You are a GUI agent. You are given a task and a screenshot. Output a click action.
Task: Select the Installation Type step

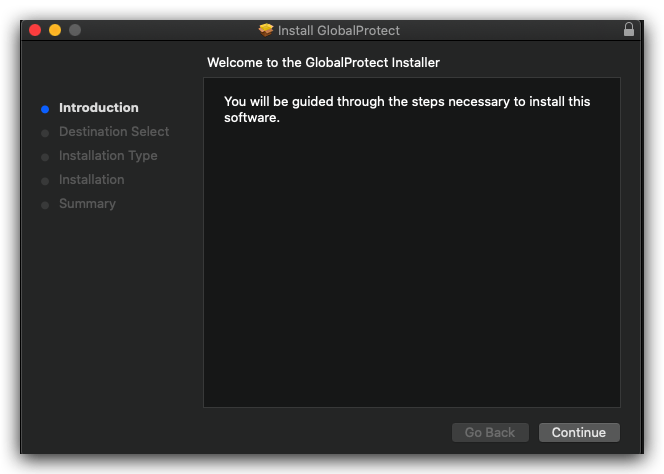(108, 155)
